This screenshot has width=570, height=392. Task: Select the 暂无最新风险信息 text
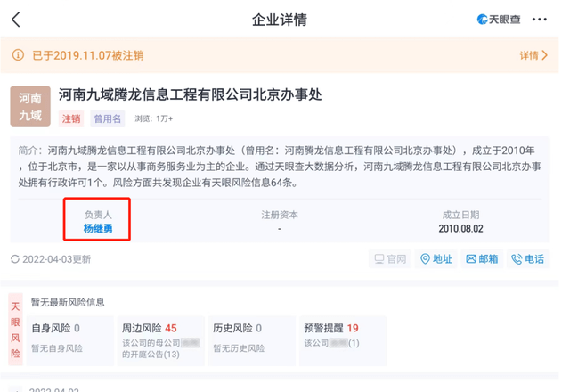click(x=68, y=302)
